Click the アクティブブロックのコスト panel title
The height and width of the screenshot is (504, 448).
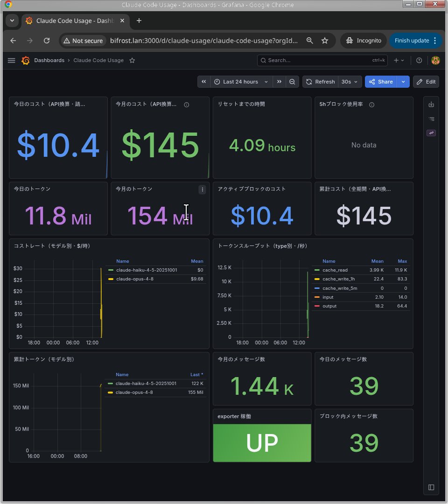point(252,189)
